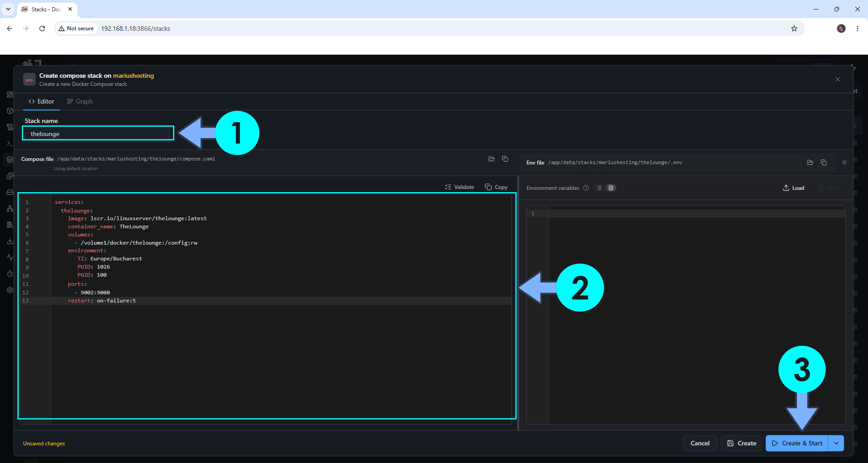Switch environment variables to raw file view
This screenshot has height=463, width=868.
tap(611, 188)
